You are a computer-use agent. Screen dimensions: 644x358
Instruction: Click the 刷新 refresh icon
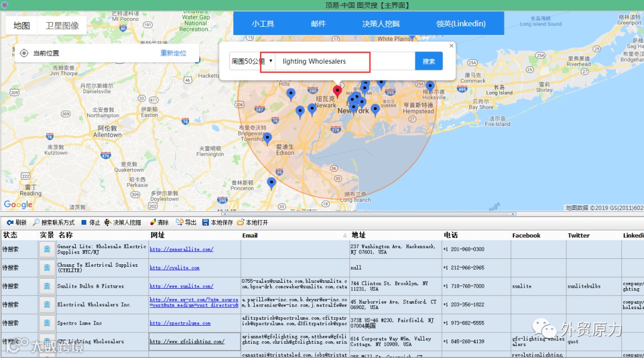pos(10,223)
